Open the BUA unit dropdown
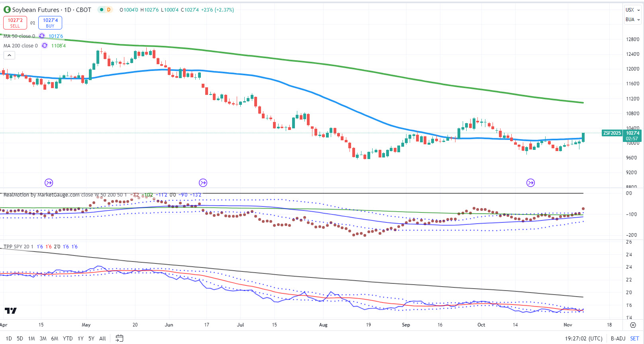Viewport: 644px width, 344px height. (632, 19)
